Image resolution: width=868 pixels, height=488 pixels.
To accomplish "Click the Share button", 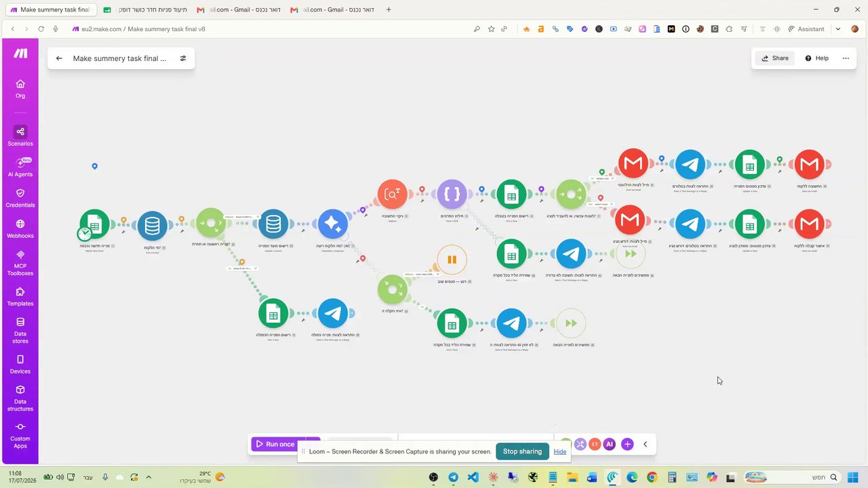I will point(774,58).
